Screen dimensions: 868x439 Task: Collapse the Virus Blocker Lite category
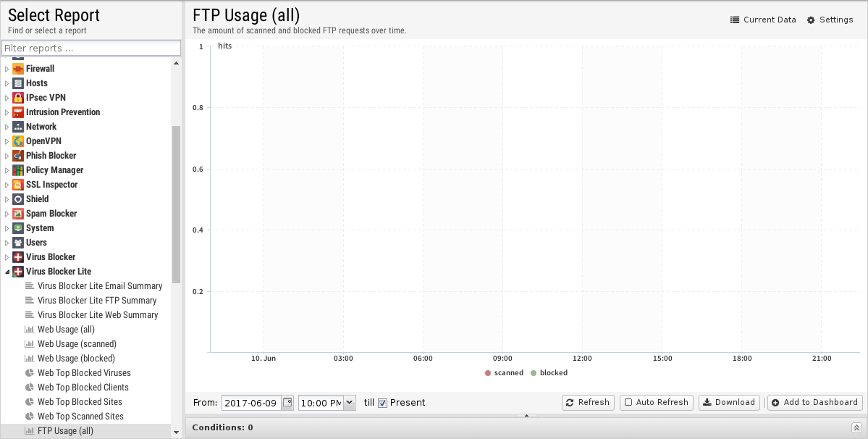pyautogui.click(x=7, y=271)
